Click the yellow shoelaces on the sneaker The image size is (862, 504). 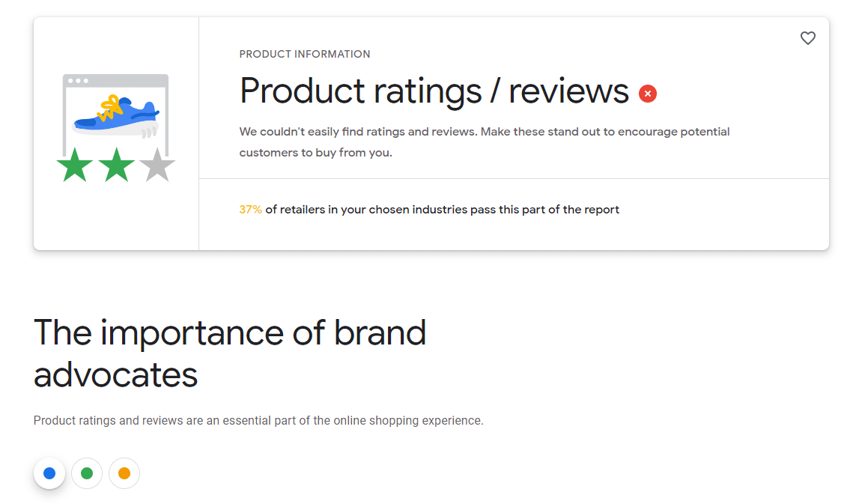[111, 107]
